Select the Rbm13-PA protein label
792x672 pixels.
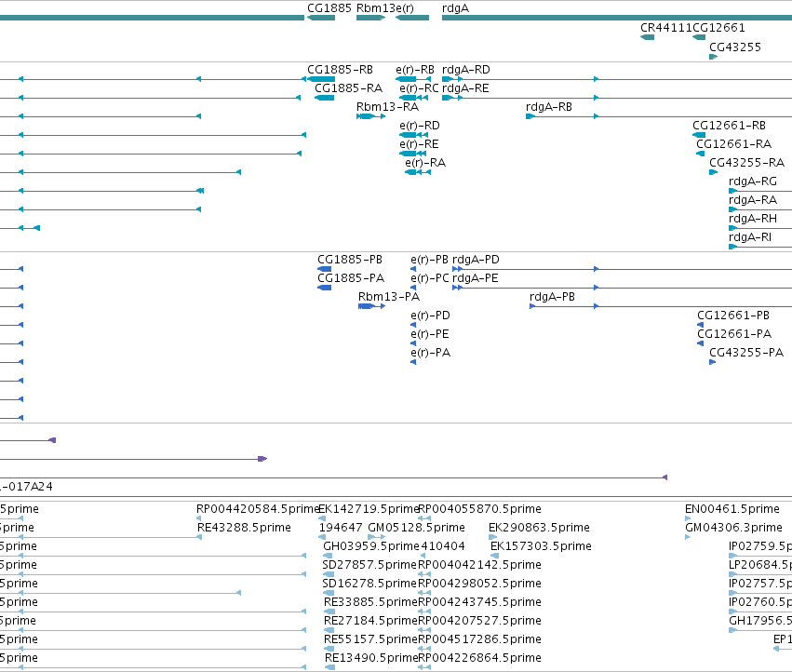click(x=389, y=297)
